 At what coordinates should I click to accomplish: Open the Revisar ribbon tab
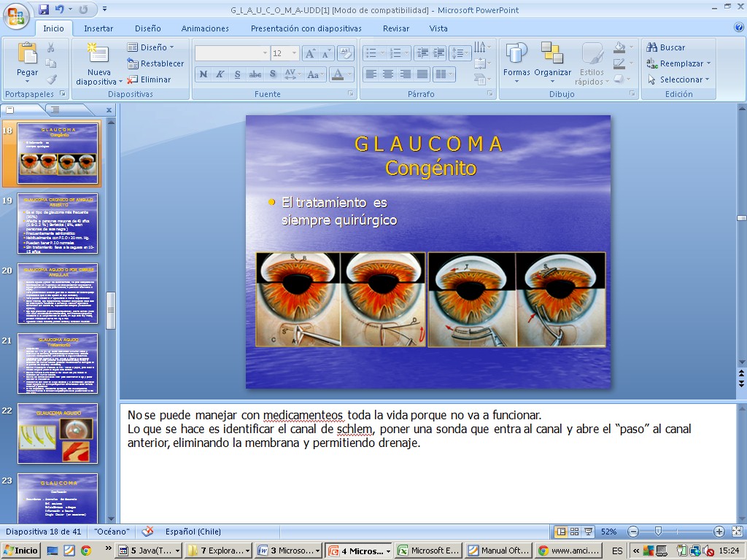395,28
